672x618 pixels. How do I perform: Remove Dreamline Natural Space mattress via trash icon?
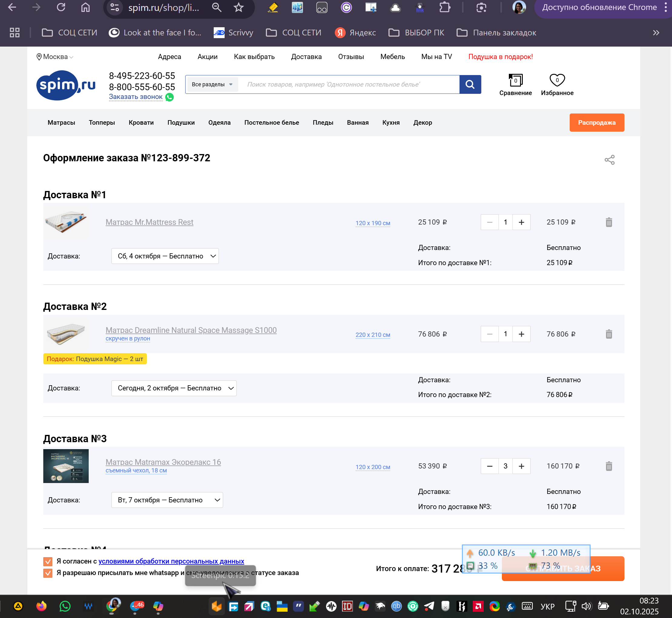click(609, 334)
